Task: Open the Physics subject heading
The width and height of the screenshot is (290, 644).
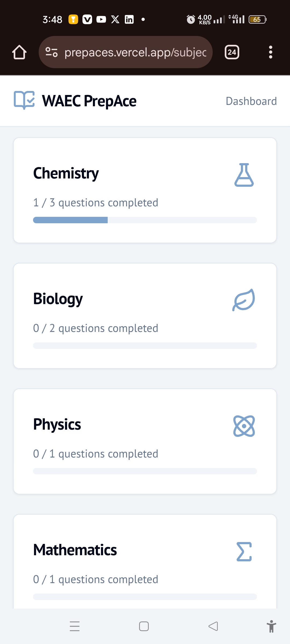Action: click(57, 425)
